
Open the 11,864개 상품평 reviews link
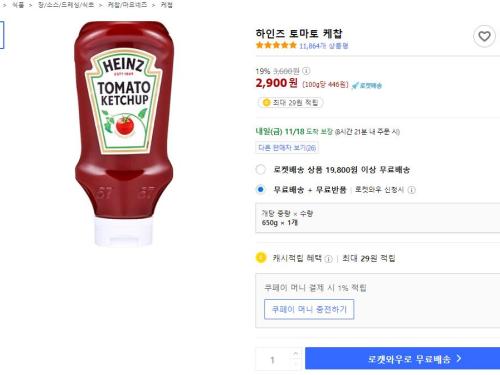coord(323,46)
